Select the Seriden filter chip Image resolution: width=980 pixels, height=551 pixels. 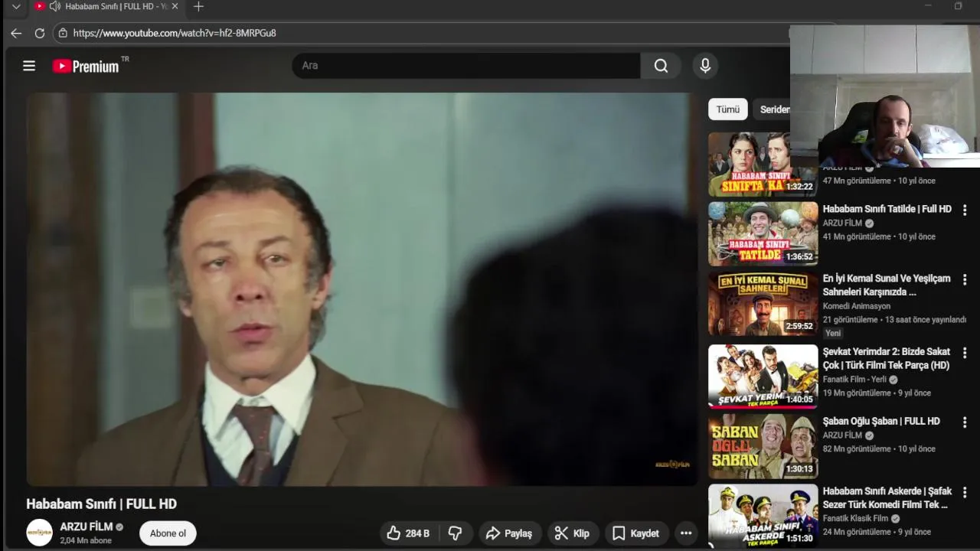coord(773,109)
